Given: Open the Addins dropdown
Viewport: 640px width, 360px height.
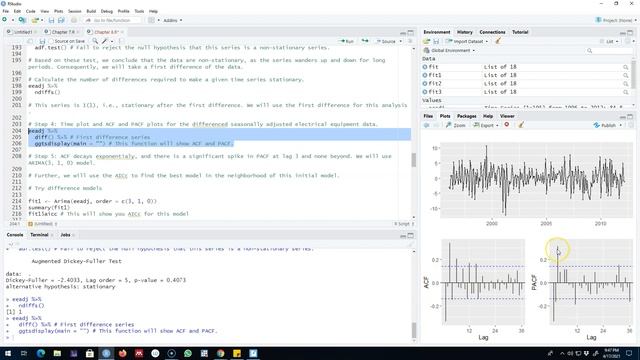Looking at the screenshot, I should tap(173, 20).
